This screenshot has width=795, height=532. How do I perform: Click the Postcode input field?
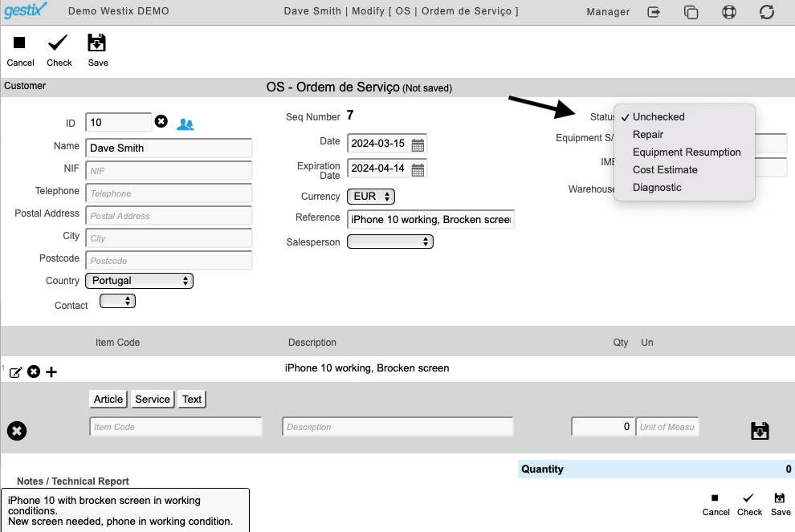tap(169, 261)
